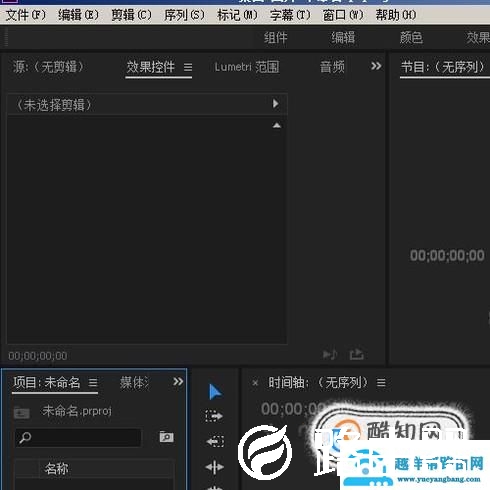
Task: Click the effect controls timecode 00;00;00;00
Action: pyautogui.click(x=38, y=356)
